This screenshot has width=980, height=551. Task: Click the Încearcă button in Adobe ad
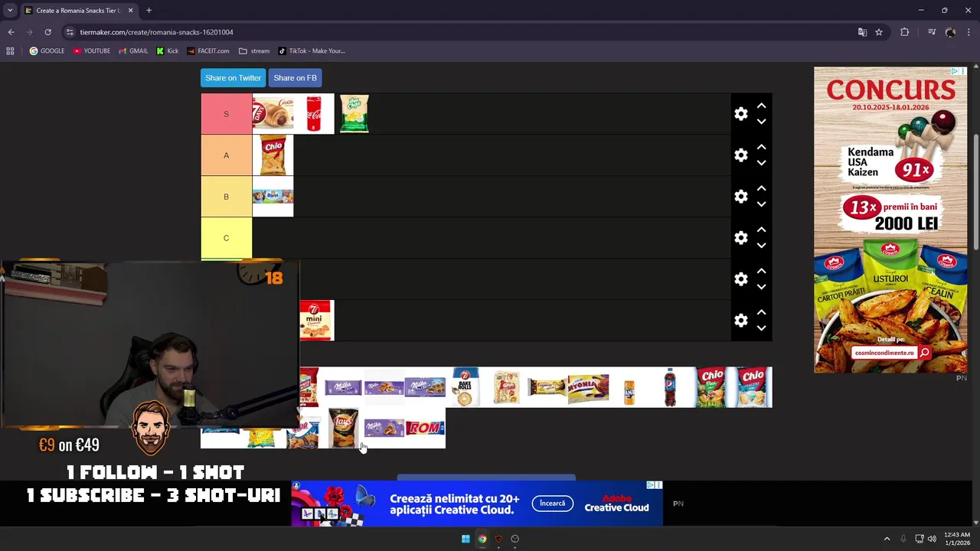552,504
